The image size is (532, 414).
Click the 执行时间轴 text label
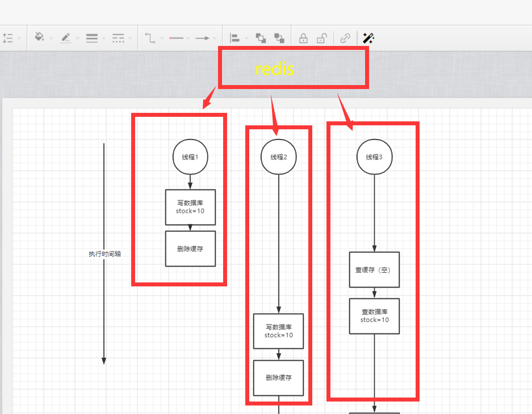pyautogui.click(x=104, y=254)
